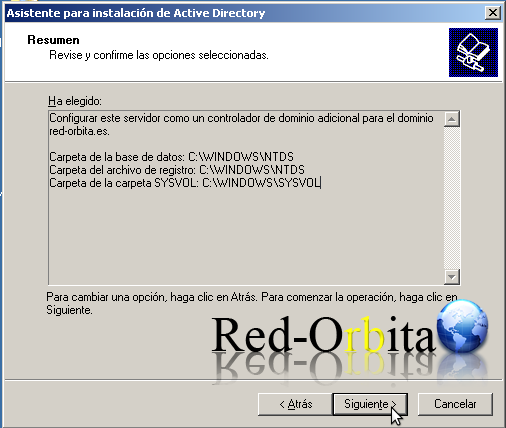The image size is (506, 428).
Task: Click the Active Directory book icon
Action: coord(473,52)
